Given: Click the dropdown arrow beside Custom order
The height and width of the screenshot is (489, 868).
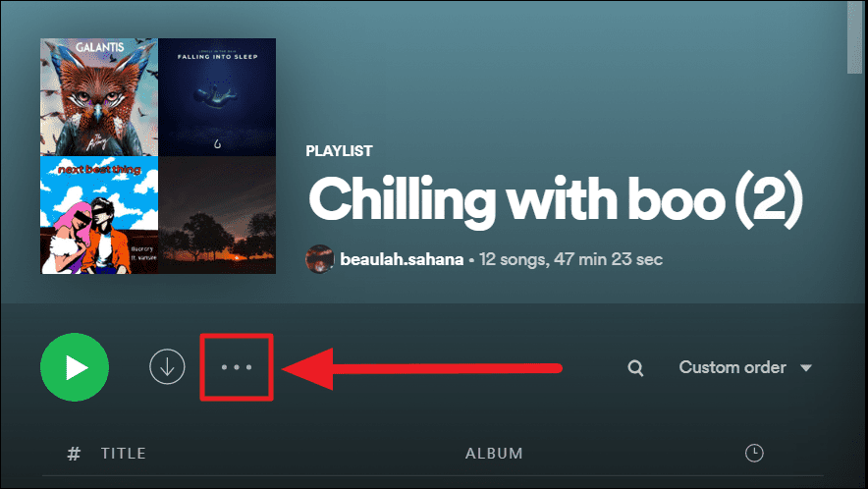Looking at the screenshot, I should point(806,367).
